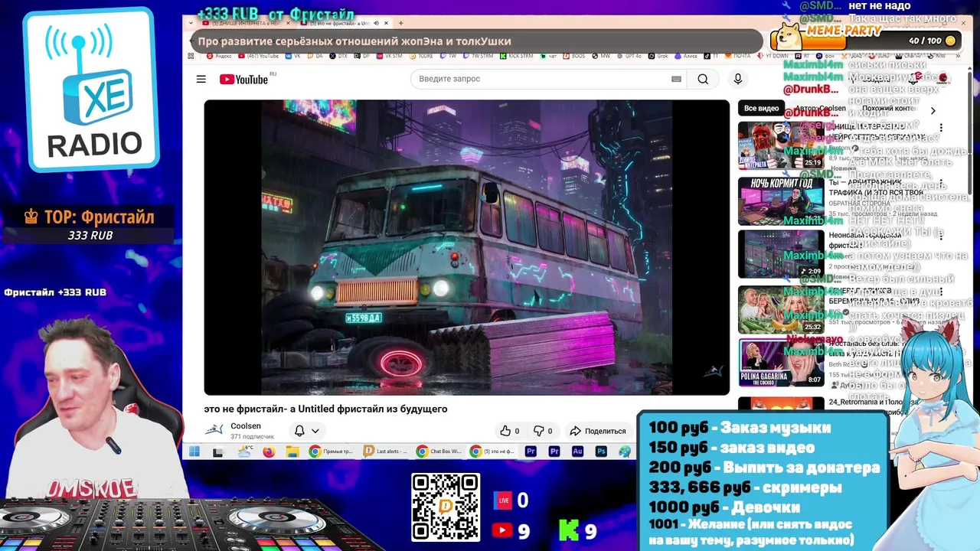Click the video player frame
Screen dimensions: 980x551
point(466,247)
